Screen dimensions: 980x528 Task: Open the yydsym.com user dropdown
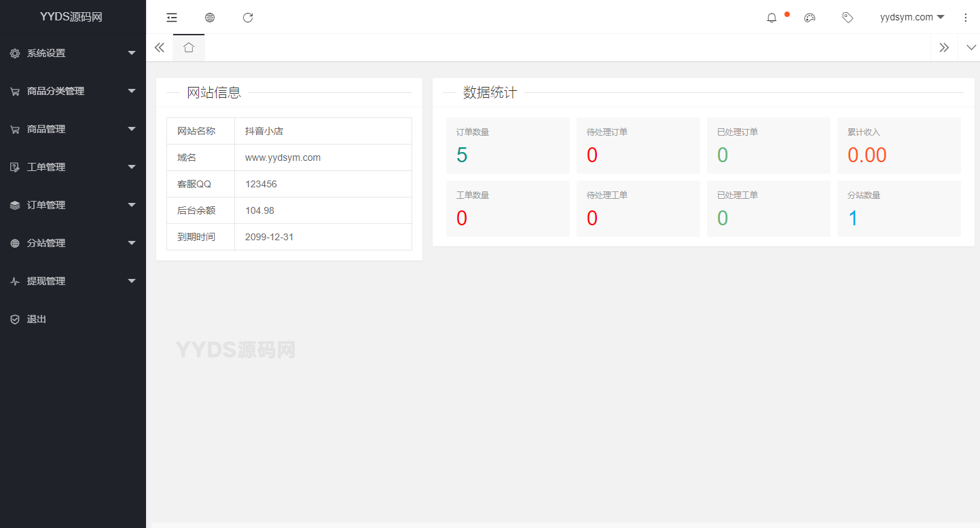pyautogui.click(x=911, y=18)
